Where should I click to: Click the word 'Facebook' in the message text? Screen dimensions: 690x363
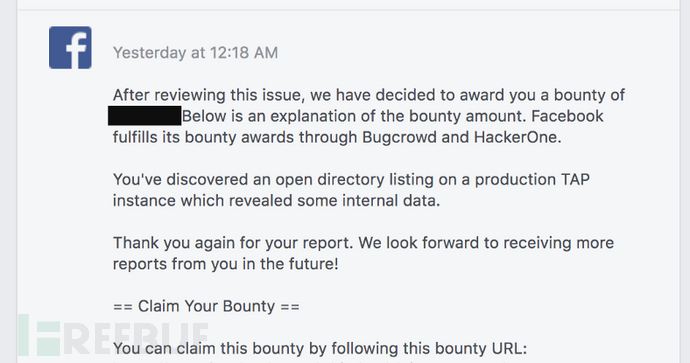click(x=567, y=116)
